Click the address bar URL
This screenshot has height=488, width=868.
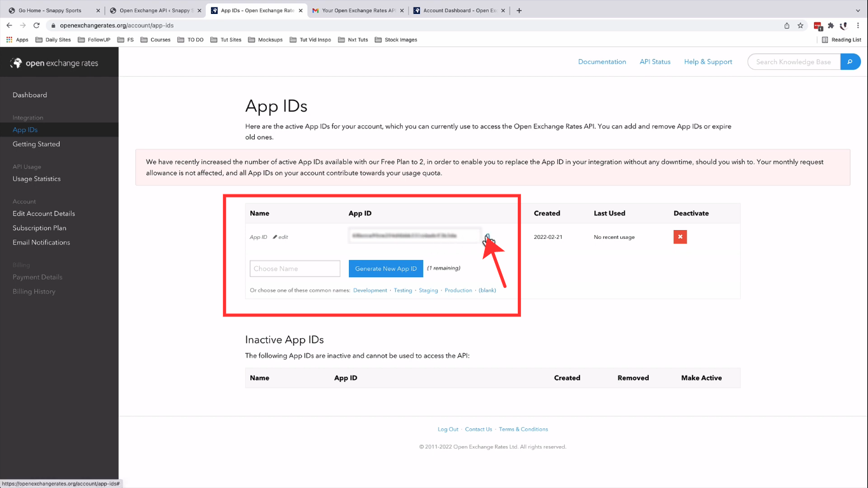(117, 25)
